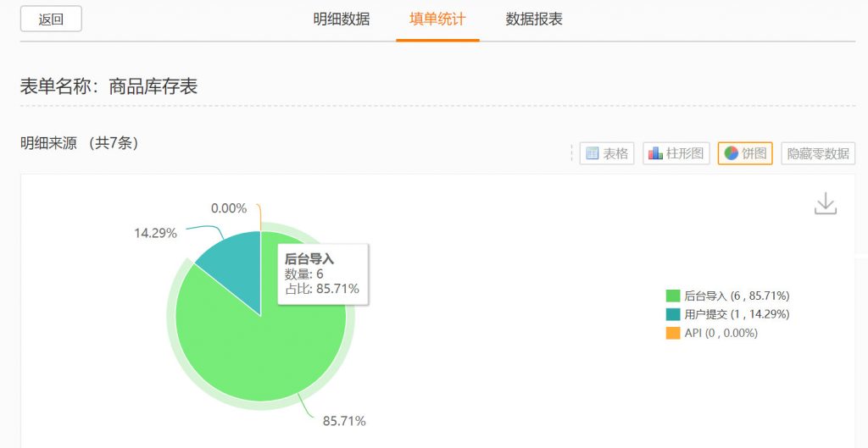Click the orange API legend swatch
Viewport: 868px width, 448px height.
click(673, 333)
